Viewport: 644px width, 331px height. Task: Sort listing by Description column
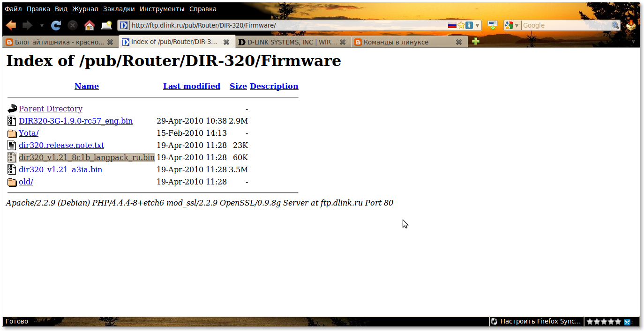[x=274, y=86]
